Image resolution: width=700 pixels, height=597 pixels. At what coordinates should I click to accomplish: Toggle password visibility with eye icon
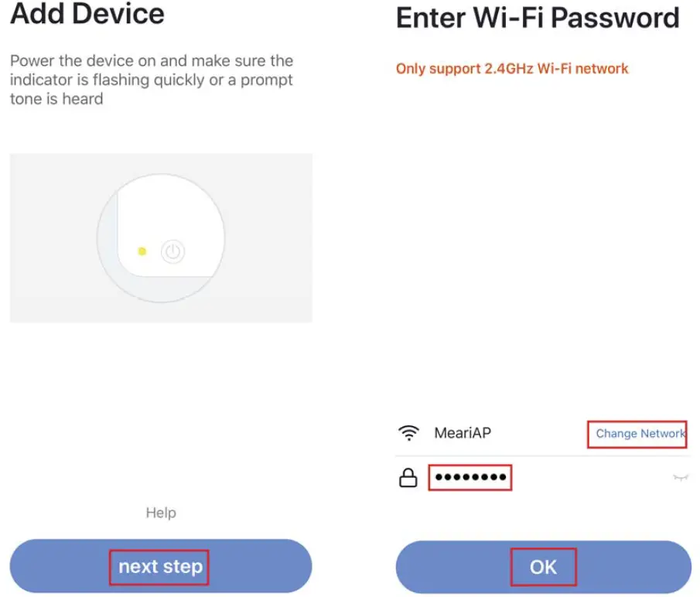[x=681, y=479]
